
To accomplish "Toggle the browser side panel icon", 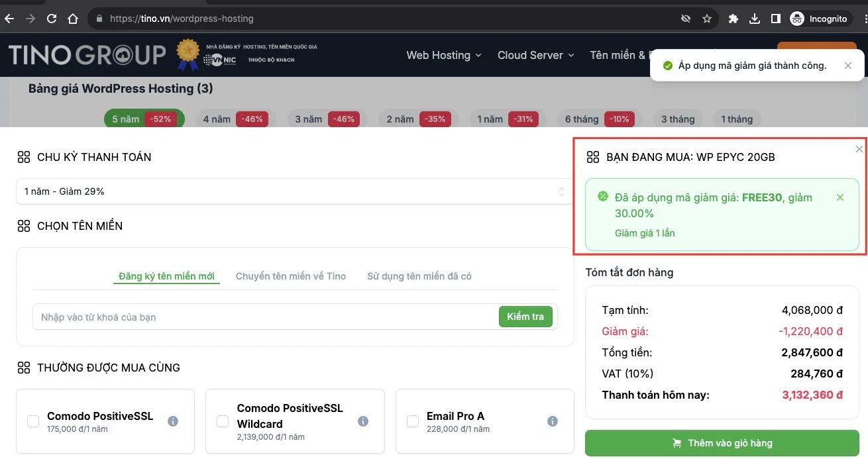I will click(776, 19).
